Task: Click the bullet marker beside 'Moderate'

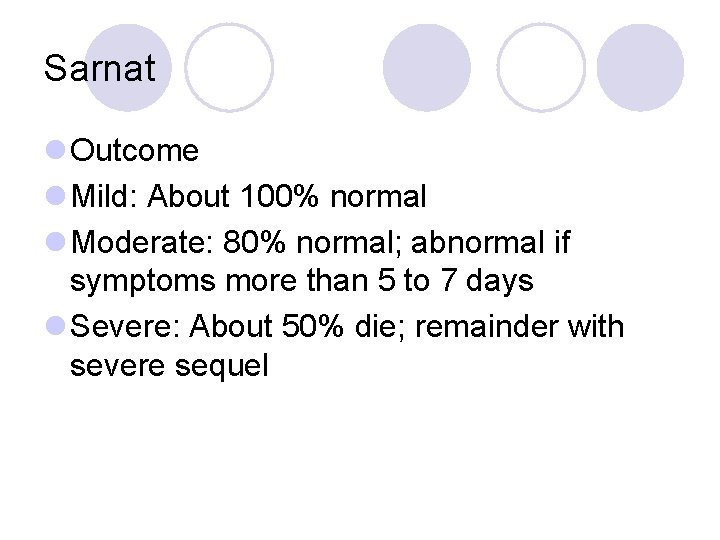Action: coord(56,242)
